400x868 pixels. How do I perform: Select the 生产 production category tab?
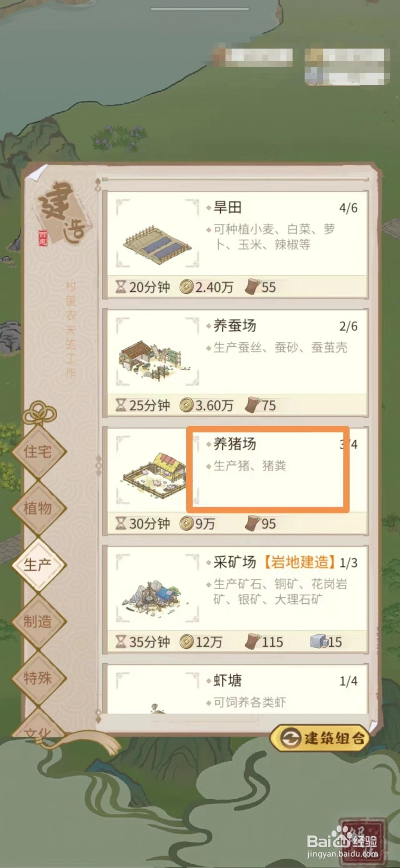(38, 565)
